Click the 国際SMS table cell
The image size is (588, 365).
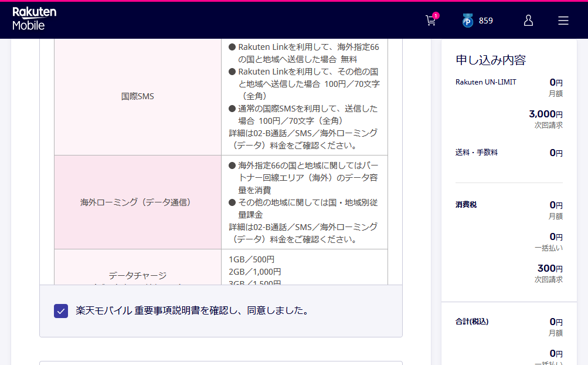coord(138,96)
